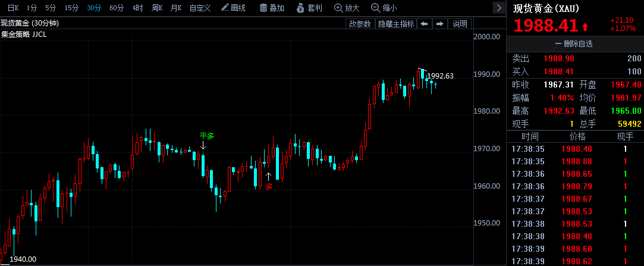Click the 买入 price 1988.41
Screen dimensions: 644x266
coord(559,72)
